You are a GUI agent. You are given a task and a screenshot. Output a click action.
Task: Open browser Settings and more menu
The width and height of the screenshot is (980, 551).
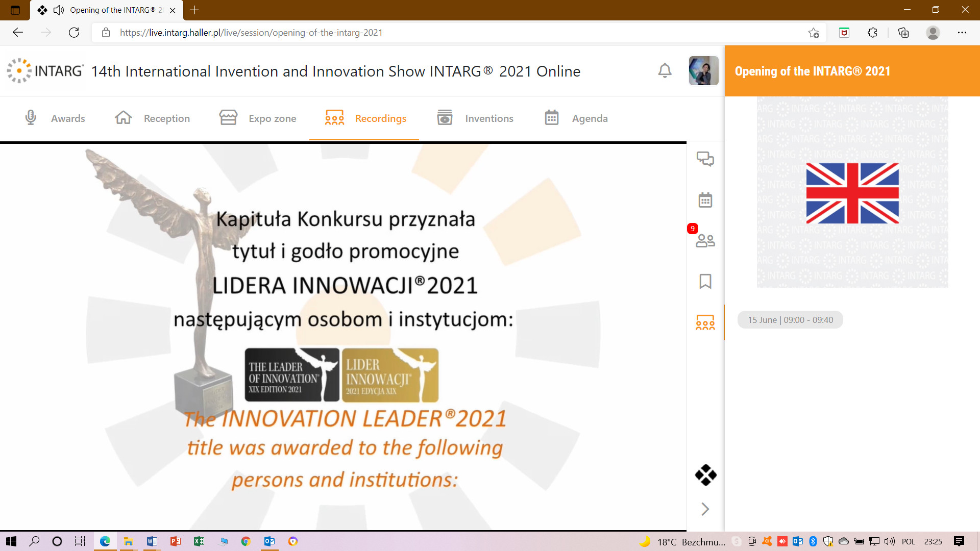pos(962,33)
